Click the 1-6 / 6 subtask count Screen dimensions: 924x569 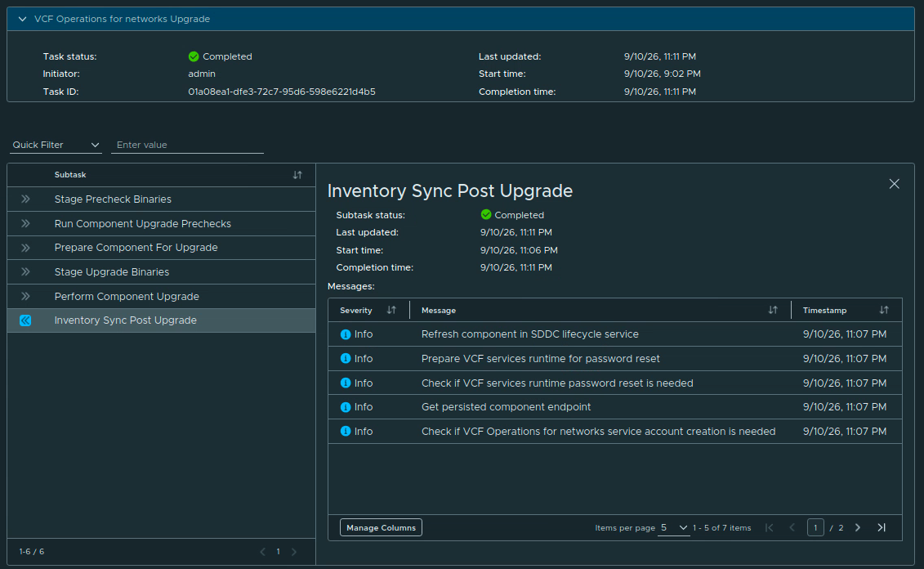[32, 552]
